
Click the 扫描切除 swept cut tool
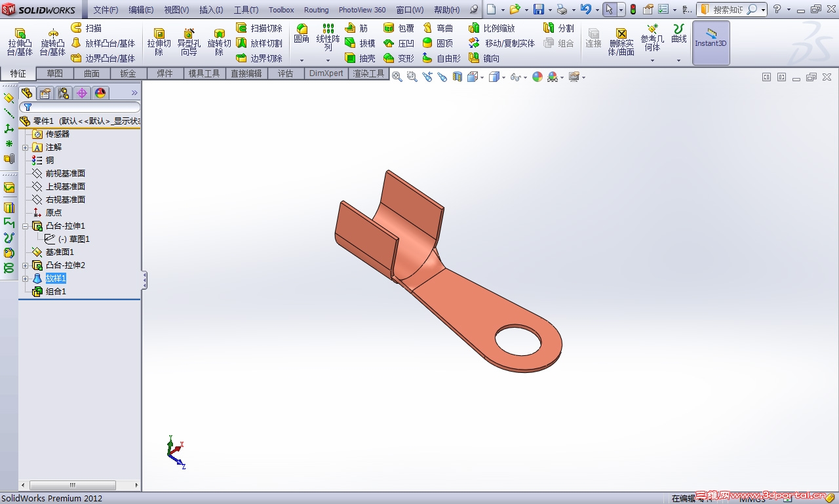[x=259, y=28]
